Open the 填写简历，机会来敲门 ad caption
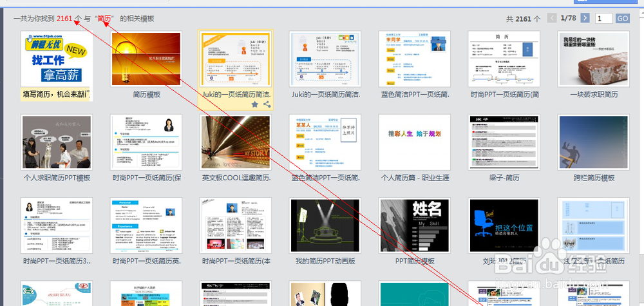The image size is (644, 306). tap(57, 95)
